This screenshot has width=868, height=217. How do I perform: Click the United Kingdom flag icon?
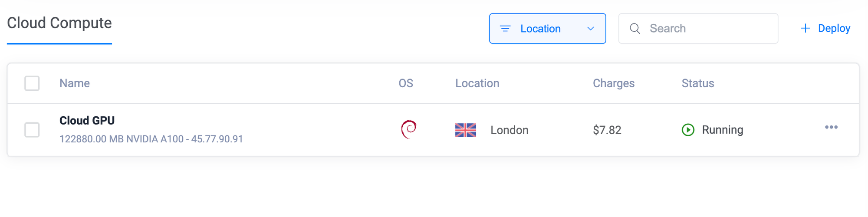465,130
